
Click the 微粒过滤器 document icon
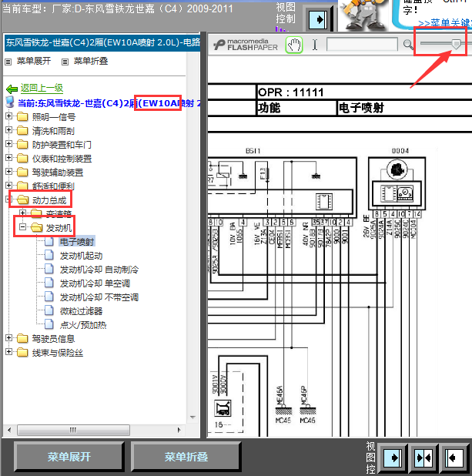point(49,310)
